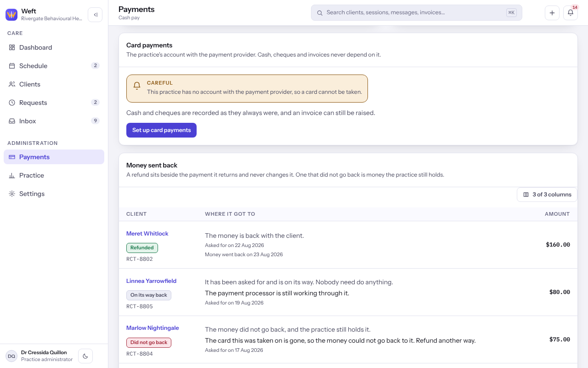Open the Dashboard page
This screenshot has height=368, width=588.
point(54,47)
